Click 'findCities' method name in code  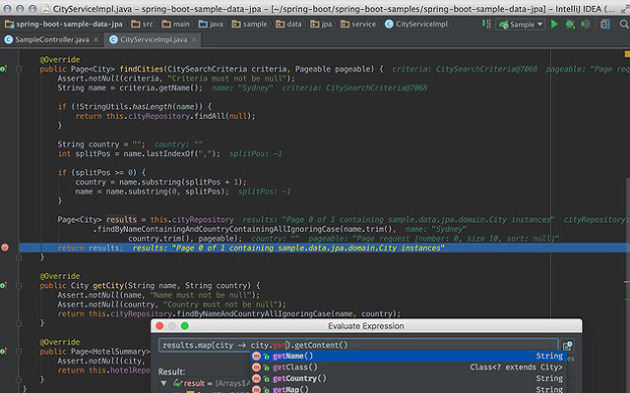pyautogui.click(x=141, y=69)
